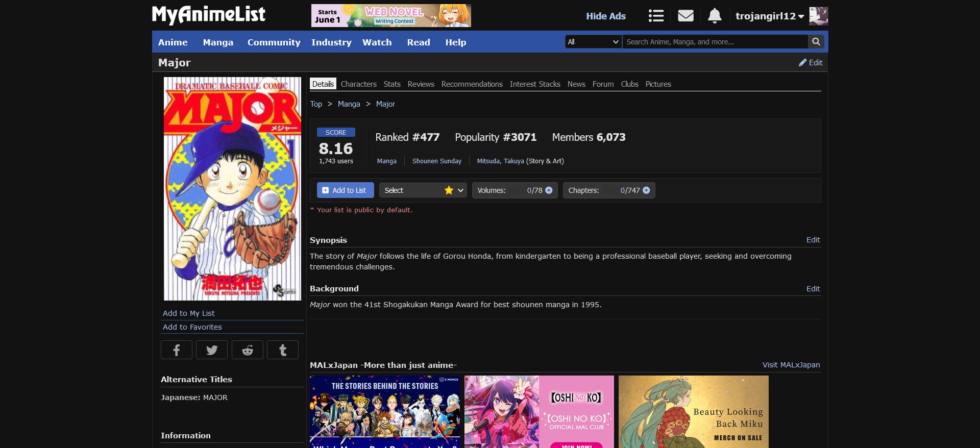Open the Beauty Looking Back Miku banner
This screenshot has height=448, width=980.
pyautogui.click(x=694, y=412)
